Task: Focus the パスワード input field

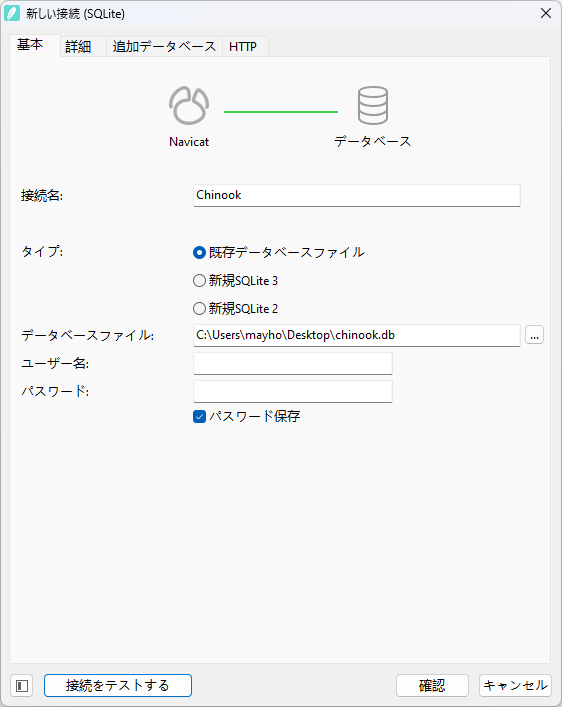Action: coord(293,391)
